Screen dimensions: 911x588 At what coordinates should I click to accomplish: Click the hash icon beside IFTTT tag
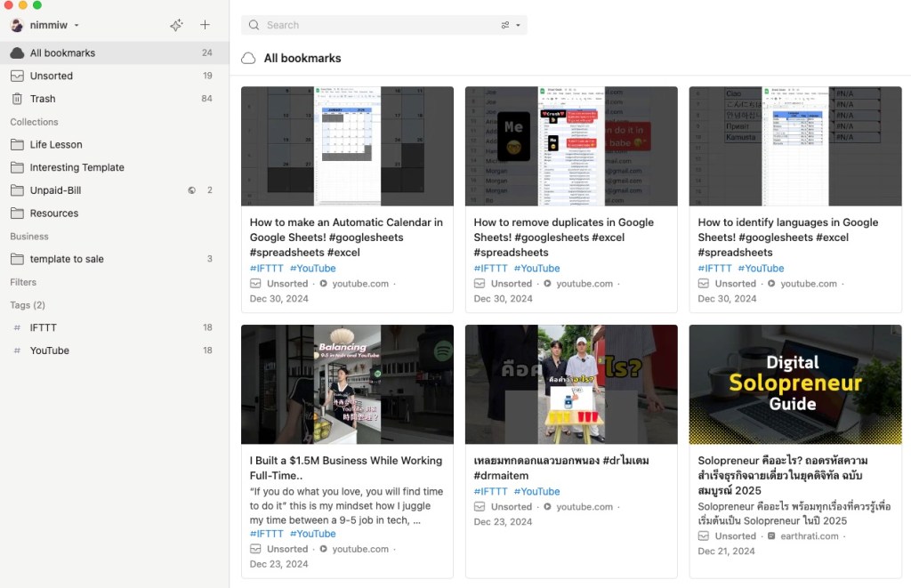[x=17, y=327]
